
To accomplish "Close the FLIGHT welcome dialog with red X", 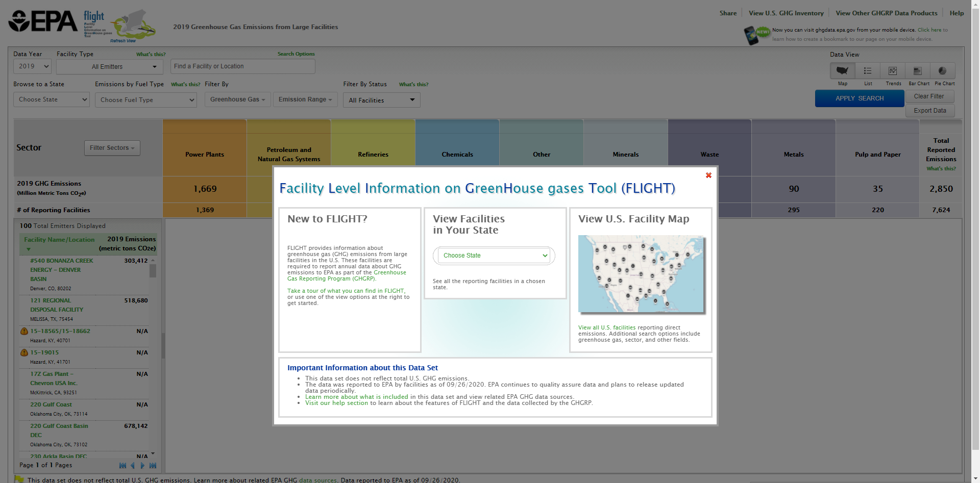I will (708, 175).
